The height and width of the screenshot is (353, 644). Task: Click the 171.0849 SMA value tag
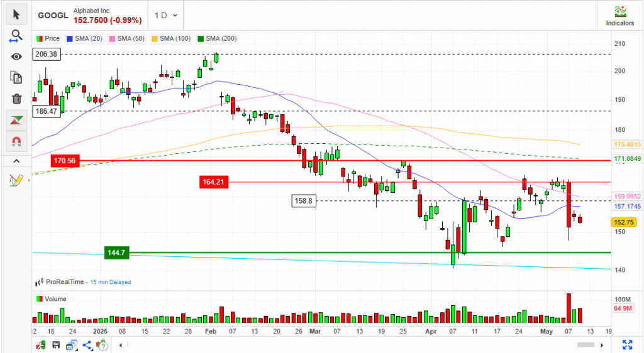[x=627, y=158]
